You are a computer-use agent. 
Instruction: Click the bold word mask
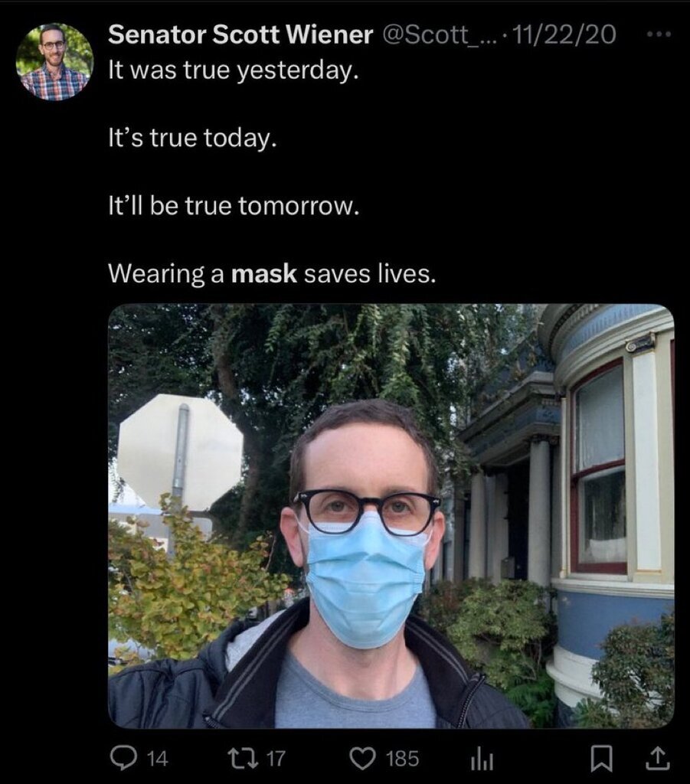pos(264,274)
